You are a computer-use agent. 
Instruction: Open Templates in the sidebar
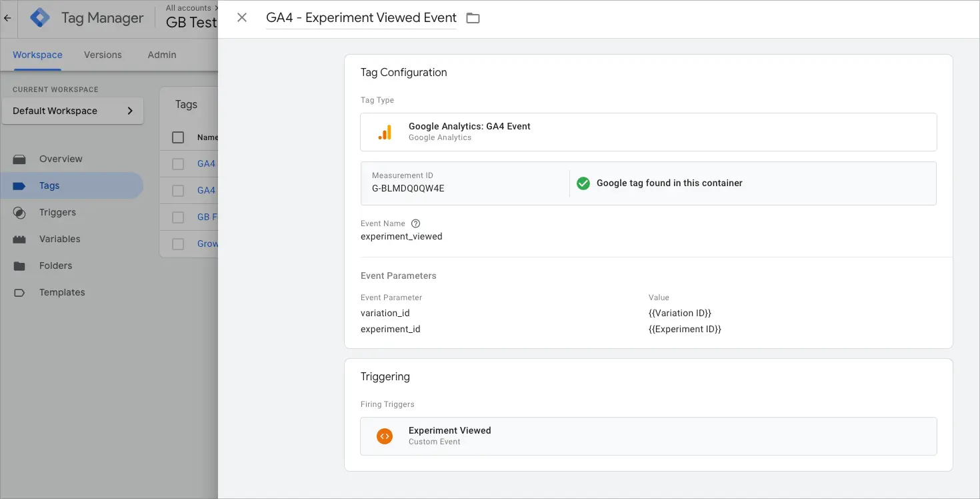pyautogui.click(x=71, y=292)
